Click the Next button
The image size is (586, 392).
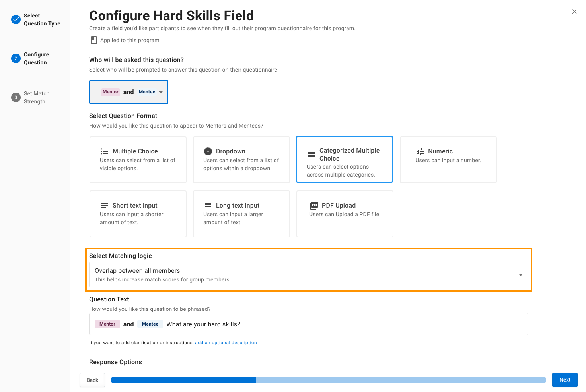point(565,380)
